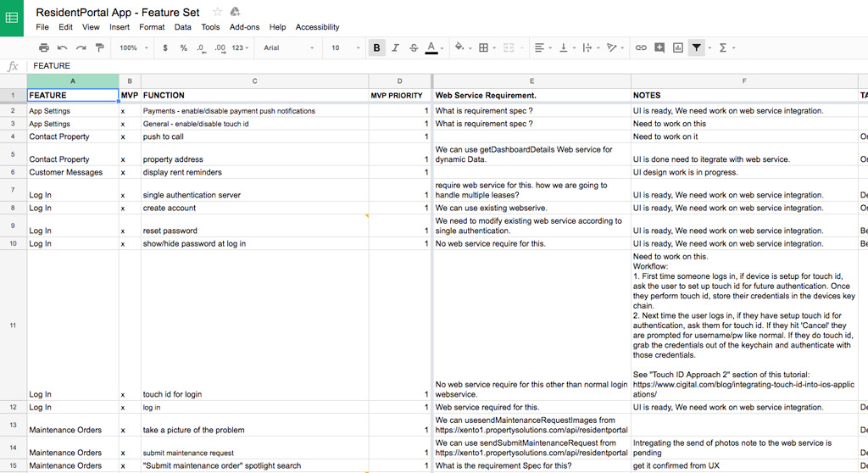The image size is (868, 473).
Task: Decrease decimal places
Action: (201, 47)
